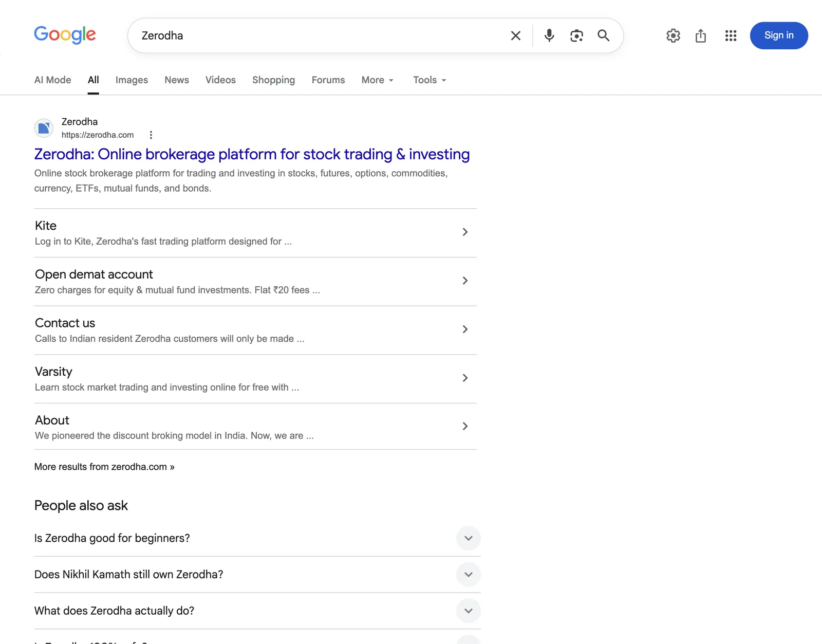
Task: Click the share icon in header
Action: [701, 35]
